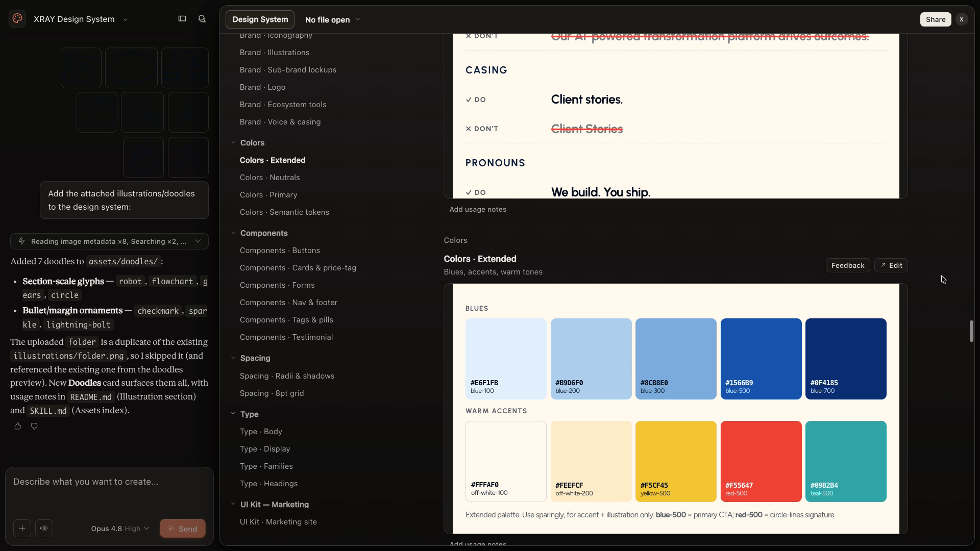980x551 pixels.
Task: Open Brand · Voice & casing page
Action: [x=280, y=122]
